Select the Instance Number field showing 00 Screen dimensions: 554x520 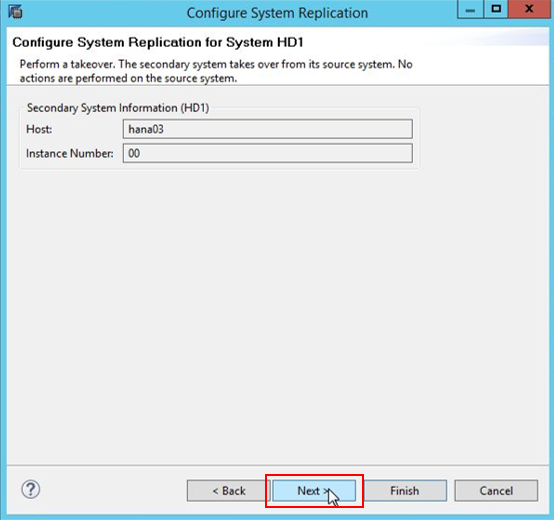tap(267, 153)
